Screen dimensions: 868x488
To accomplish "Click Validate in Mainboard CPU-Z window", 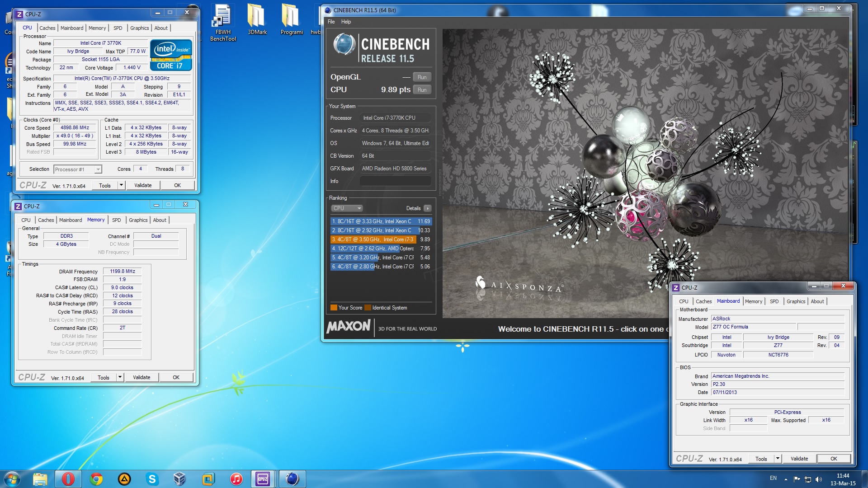I will click(799, 459).
